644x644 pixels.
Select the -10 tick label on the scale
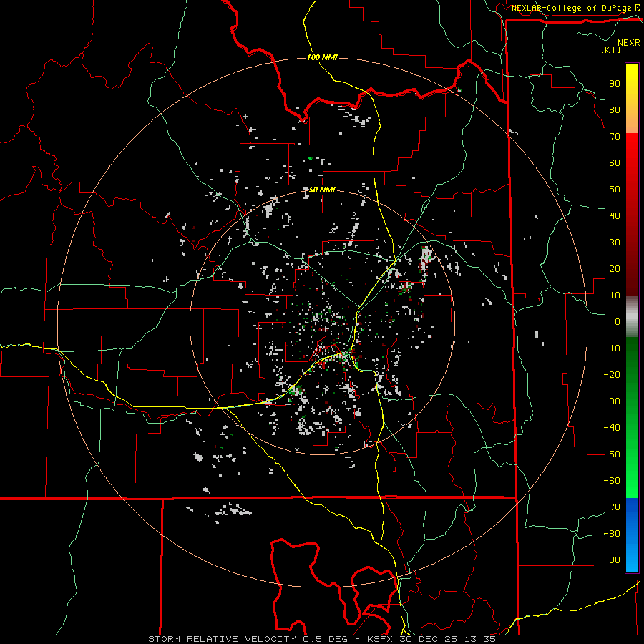point(612,348)
